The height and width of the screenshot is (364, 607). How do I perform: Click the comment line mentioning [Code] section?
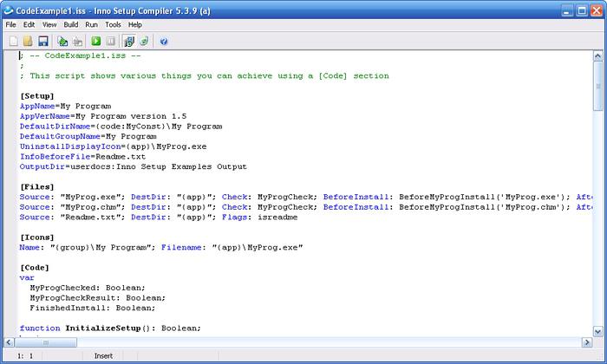(x=205, y=75)
